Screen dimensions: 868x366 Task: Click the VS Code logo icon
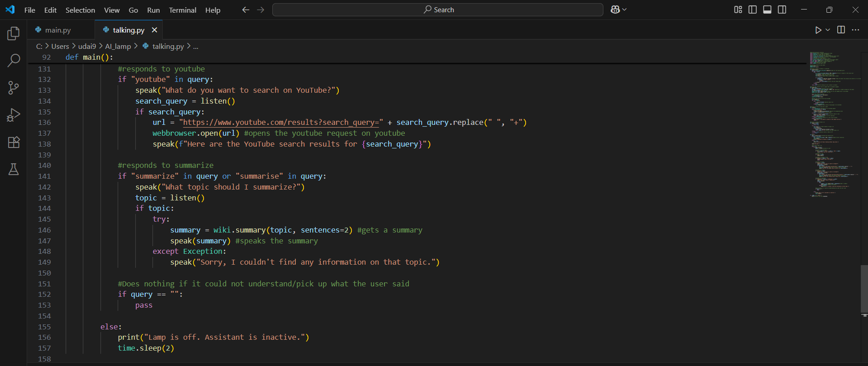click(10, 10)
